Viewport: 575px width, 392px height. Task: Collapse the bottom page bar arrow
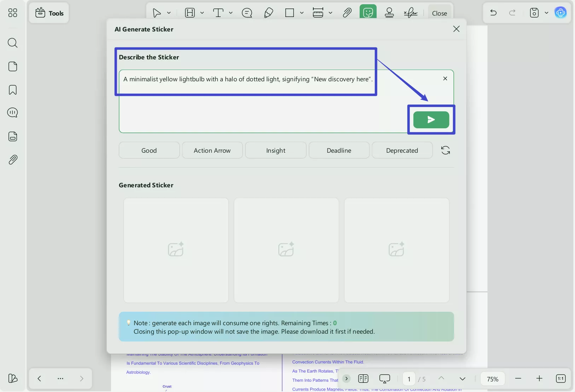(347, 379)
